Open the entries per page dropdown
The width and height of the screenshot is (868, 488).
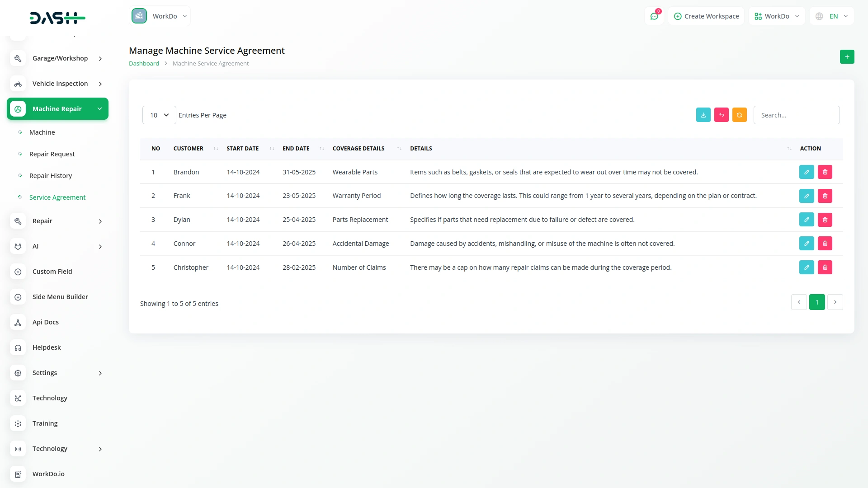coord(159,115)
